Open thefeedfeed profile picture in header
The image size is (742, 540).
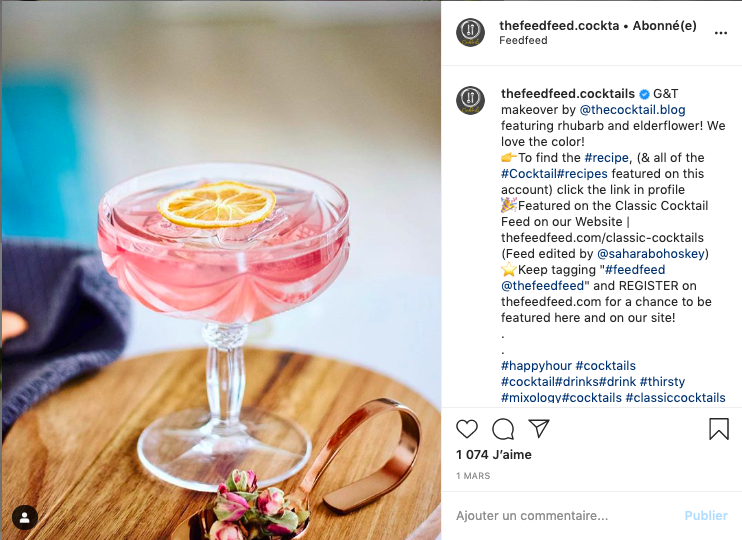coord(470,33)
